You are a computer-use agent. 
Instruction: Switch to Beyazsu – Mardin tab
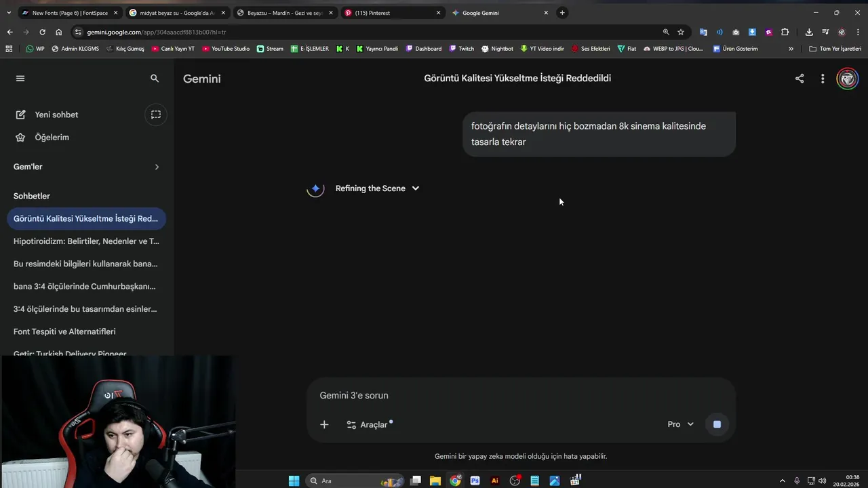285,13
